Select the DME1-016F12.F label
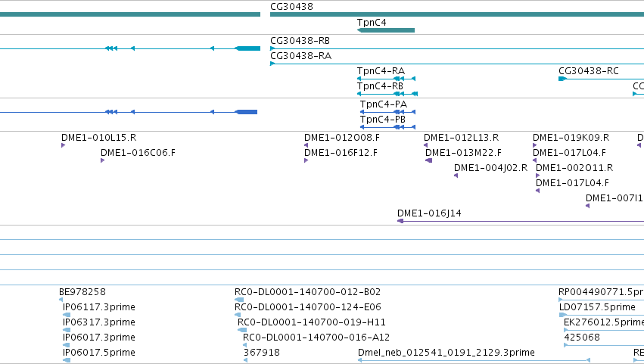Screen dimensions: 644x364 [341, 153]
